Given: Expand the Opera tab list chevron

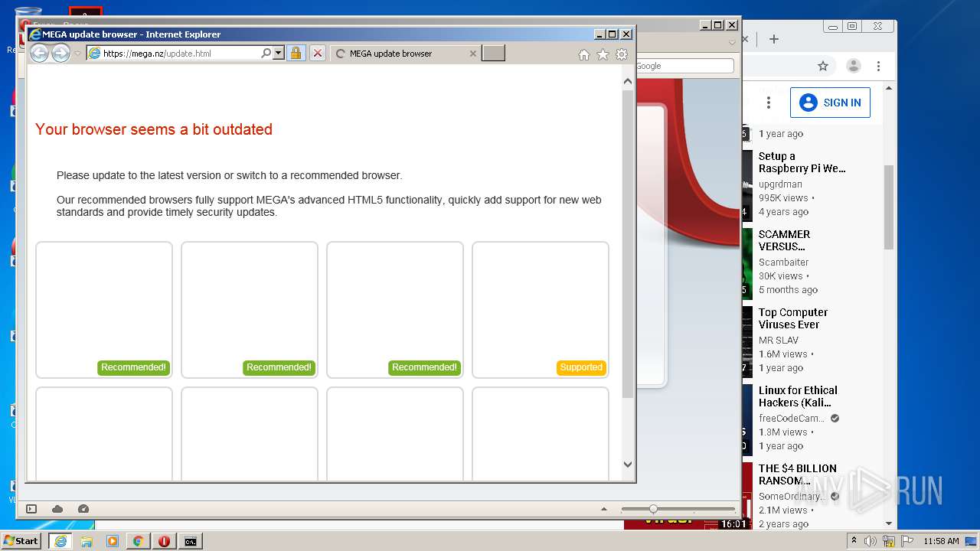Looking at the screenshot, I should click(731, 42).
